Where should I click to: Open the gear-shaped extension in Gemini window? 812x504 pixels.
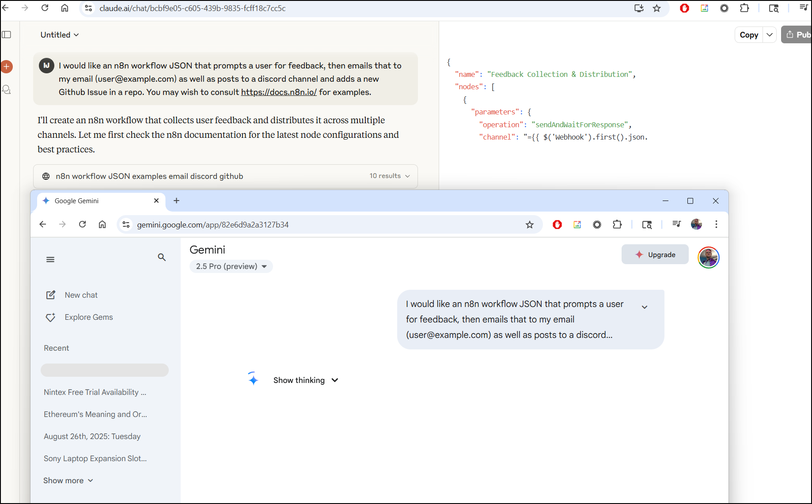[597, 224]
